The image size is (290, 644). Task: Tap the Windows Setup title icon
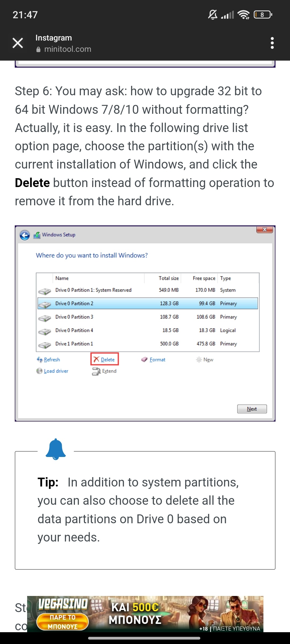click(x=37, y=235)
